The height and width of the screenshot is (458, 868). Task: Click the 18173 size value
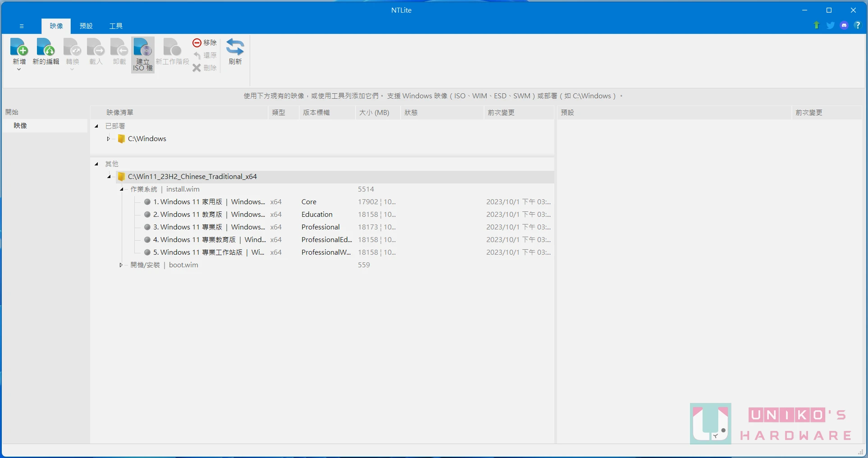tap(368, 227)
